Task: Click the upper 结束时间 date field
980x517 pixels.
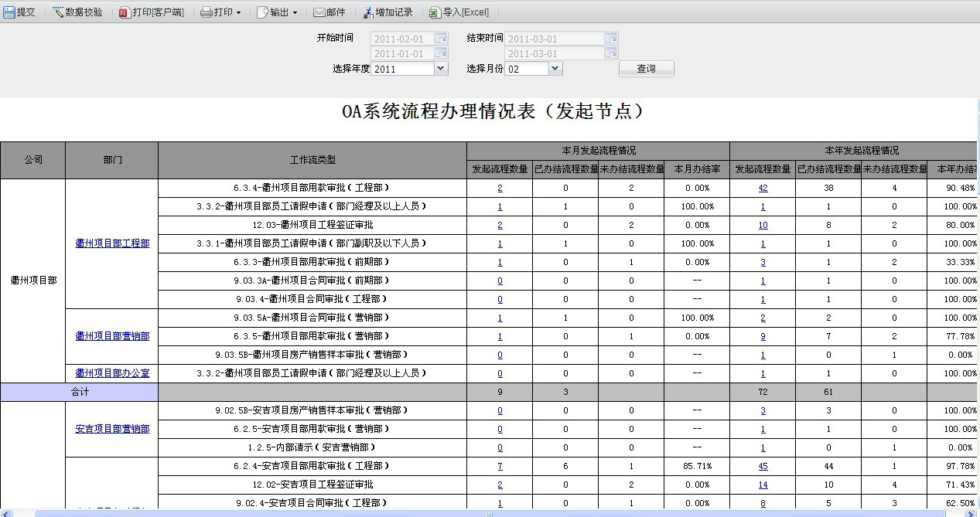Action: pyautogui.click(x=555, y=39)
